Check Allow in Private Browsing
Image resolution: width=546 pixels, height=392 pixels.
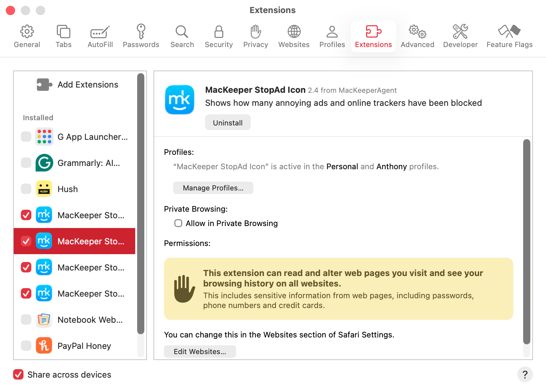point(178,223)
